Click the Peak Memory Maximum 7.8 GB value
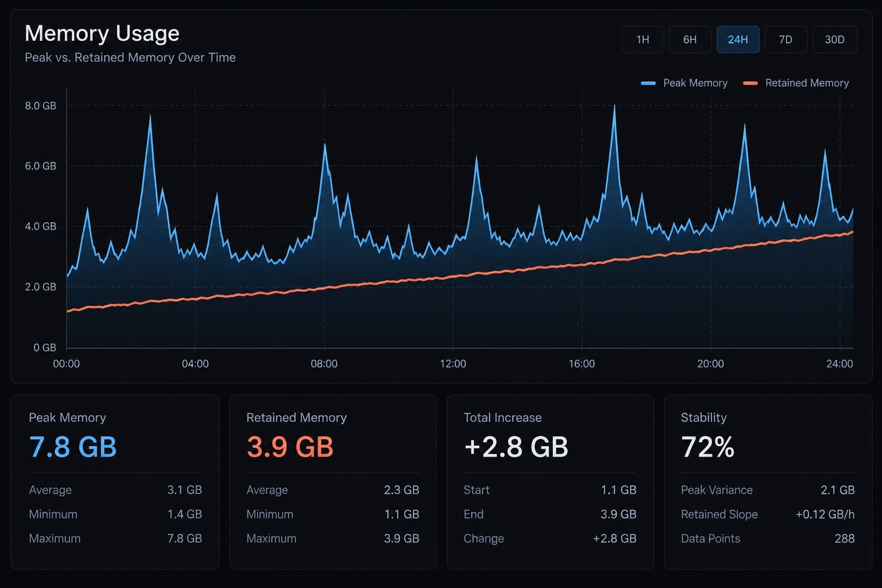The image size is (882, 588). click(184, 539)
